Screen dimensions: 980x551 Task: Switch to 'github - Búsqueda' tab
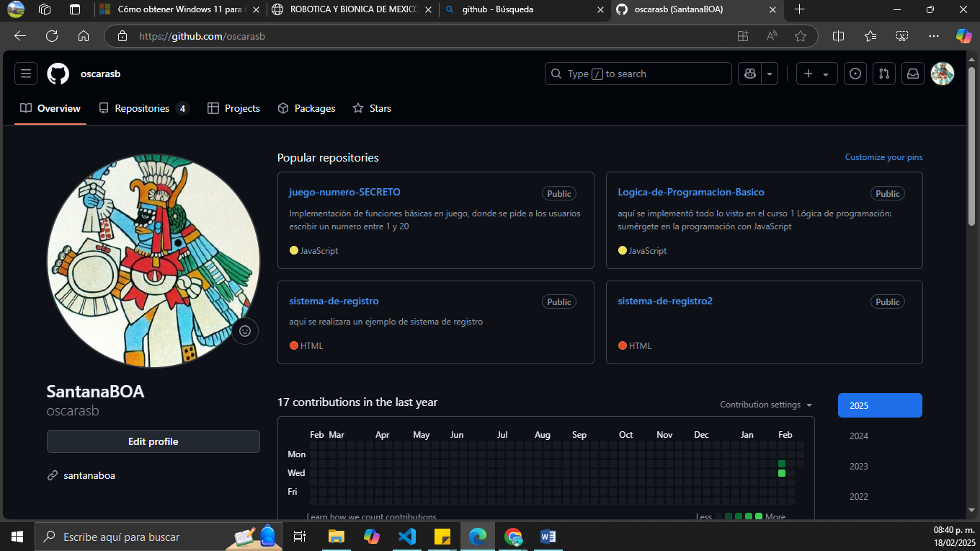(525, 9)
